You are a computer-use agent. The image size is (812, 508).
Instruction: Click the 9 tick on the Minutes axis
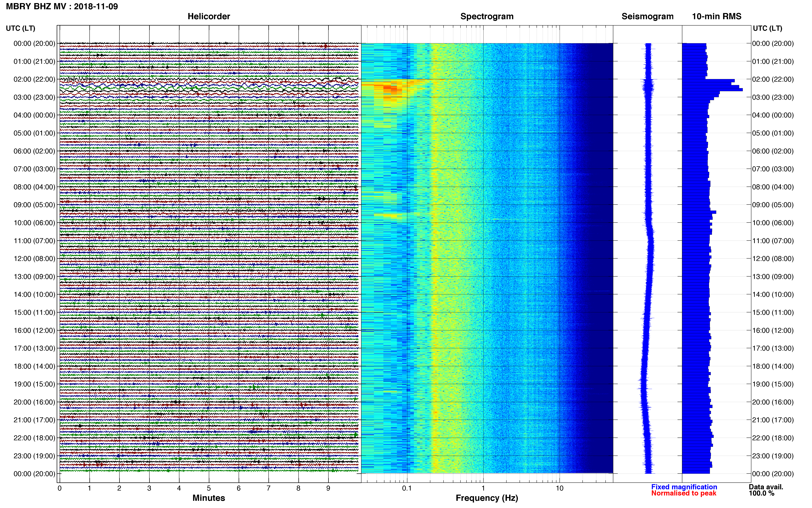tap(328, 488)
